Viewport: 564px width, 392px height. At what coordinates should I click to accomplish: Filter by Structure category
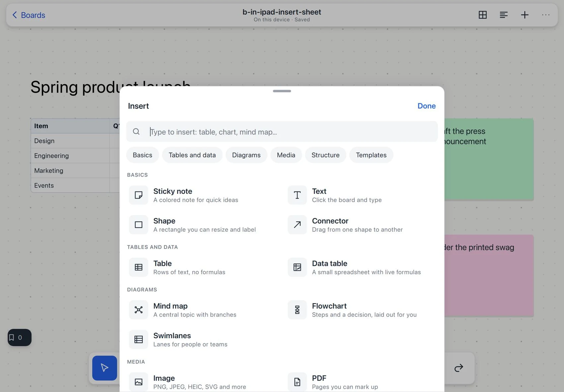(325, 155)
